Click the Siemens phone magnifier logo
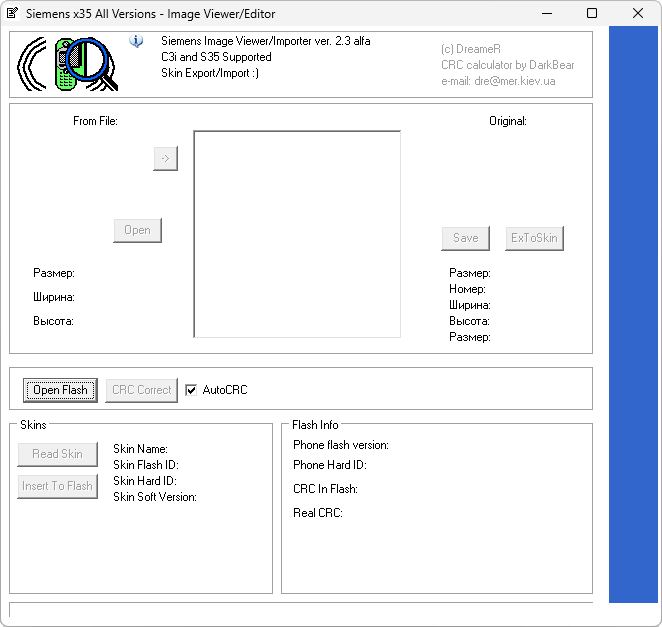This screenshot has width=662, height=627. pos(68,64)
